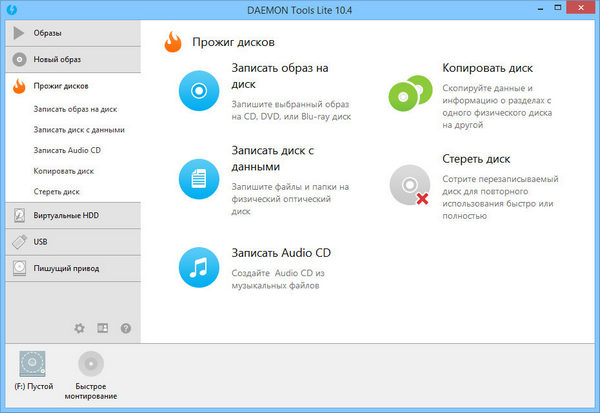Open the Пишущий привод section

click(70, 268)
